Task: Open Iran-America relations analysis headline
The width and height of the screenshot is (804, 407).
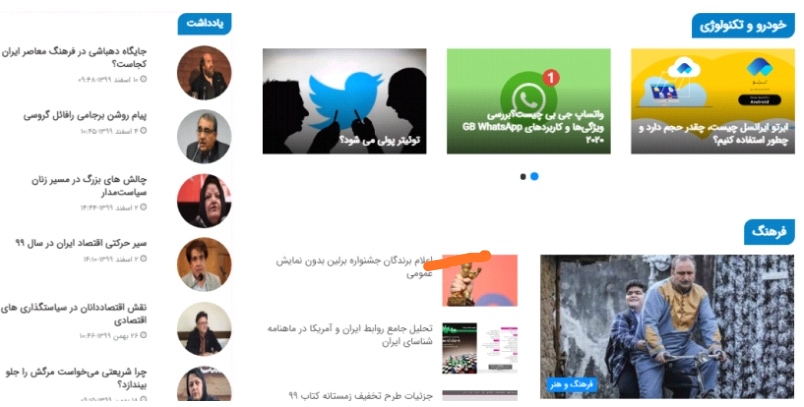Action: click(x=350, y=335)
